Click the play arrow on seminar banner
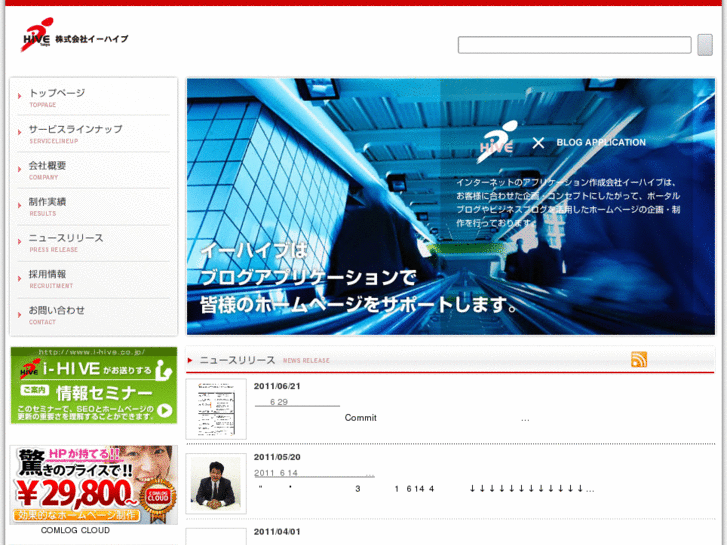727x545 pixels. click(165, 410)
